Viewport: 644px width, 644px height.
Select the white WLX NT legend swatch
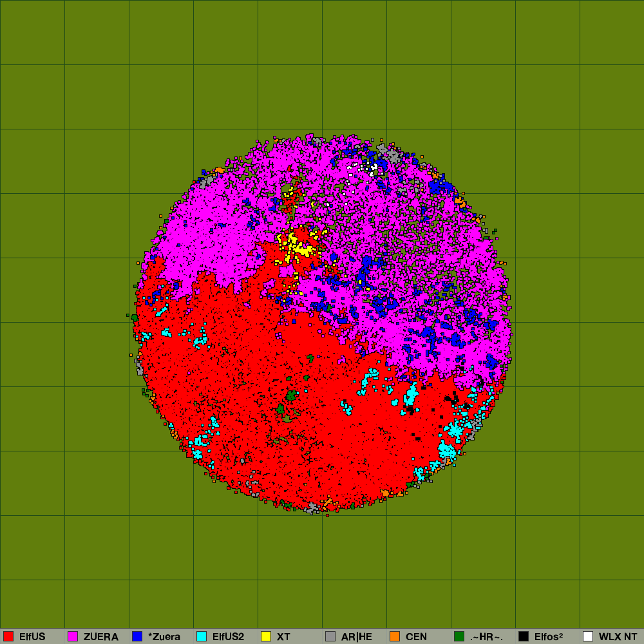(588, 636)
